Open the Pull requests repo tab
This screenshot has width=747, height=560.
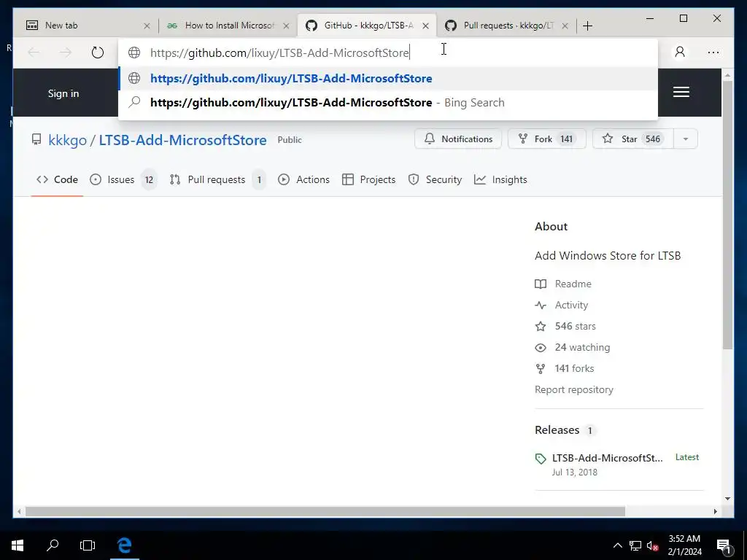click(217, 179)
